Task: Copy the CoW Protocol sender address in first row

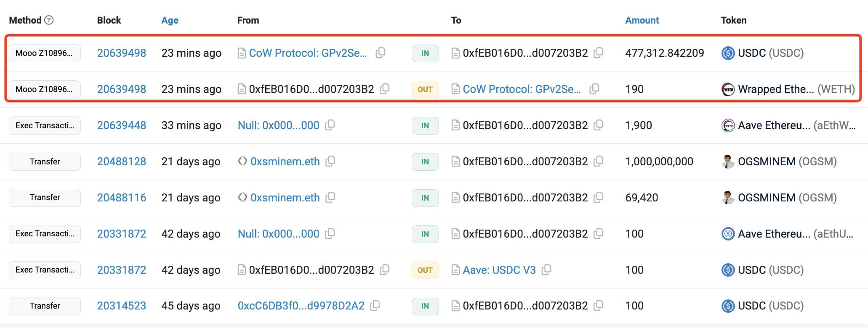Action: [x=381, y=53]
